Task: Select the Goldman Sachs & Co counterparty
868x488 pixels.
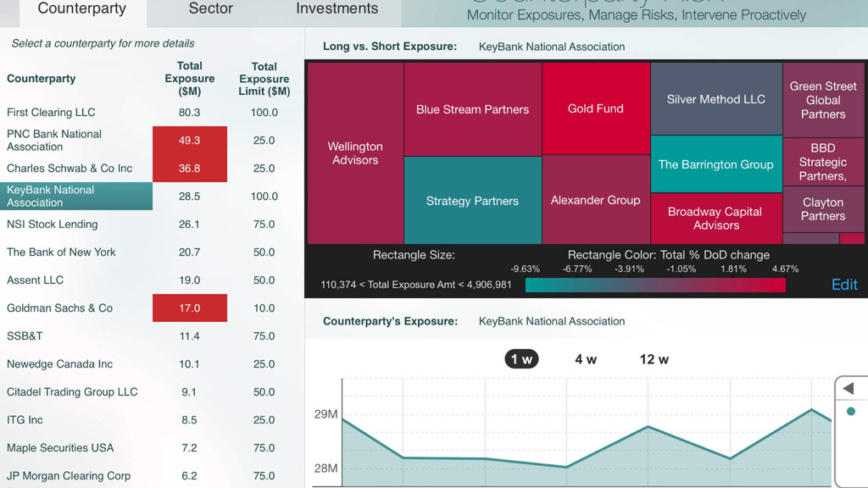Action: [x=59, y=308]
